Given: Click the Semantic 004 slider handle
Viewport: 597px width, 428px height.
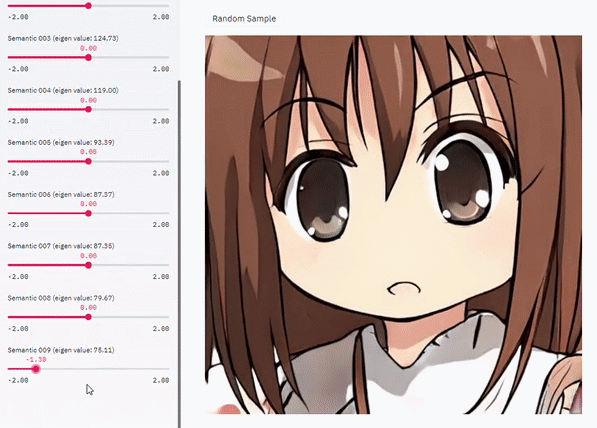Looking at the screenshot, I should pyautogui.click(x=88, y=109).
